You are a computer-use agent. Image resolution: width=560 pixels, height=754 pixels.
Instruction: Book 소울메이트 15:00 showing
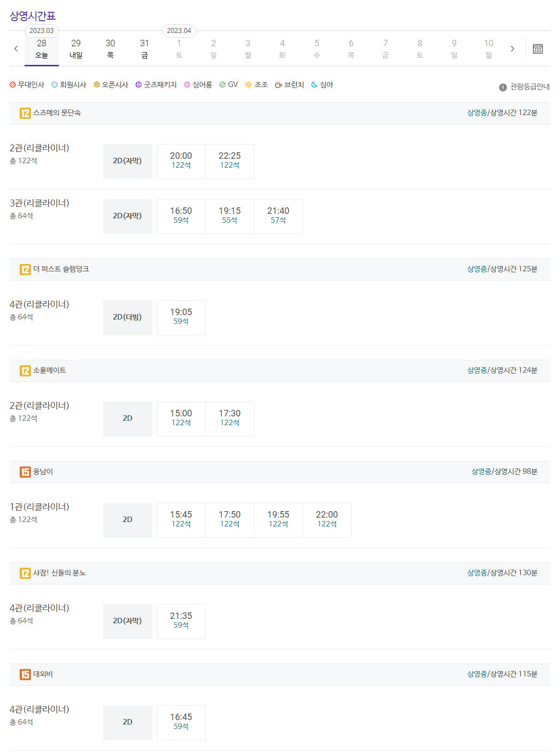tap(181, 419)
